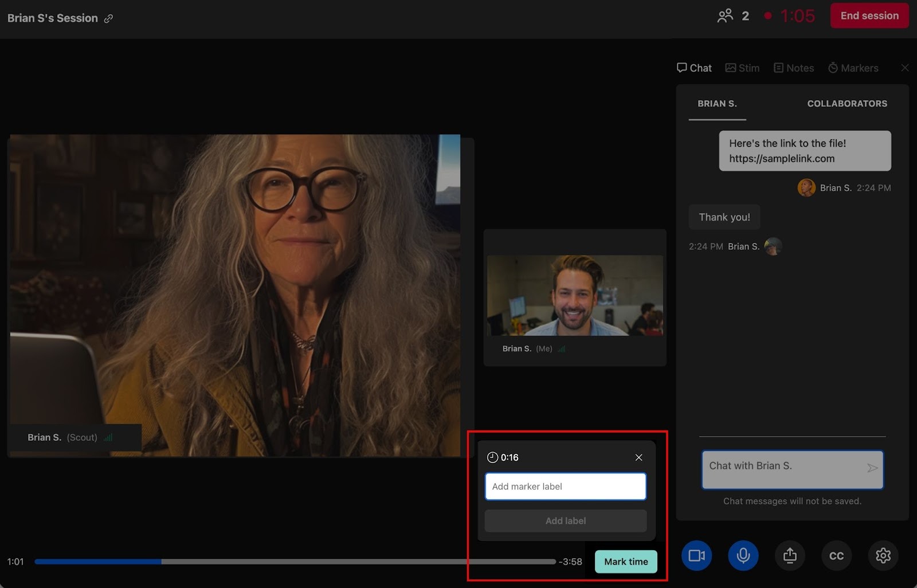Image resolution: width=917 pixels, height=588 pixels.
Task: Toggle the camera video button
Action: tap(696, 555)
